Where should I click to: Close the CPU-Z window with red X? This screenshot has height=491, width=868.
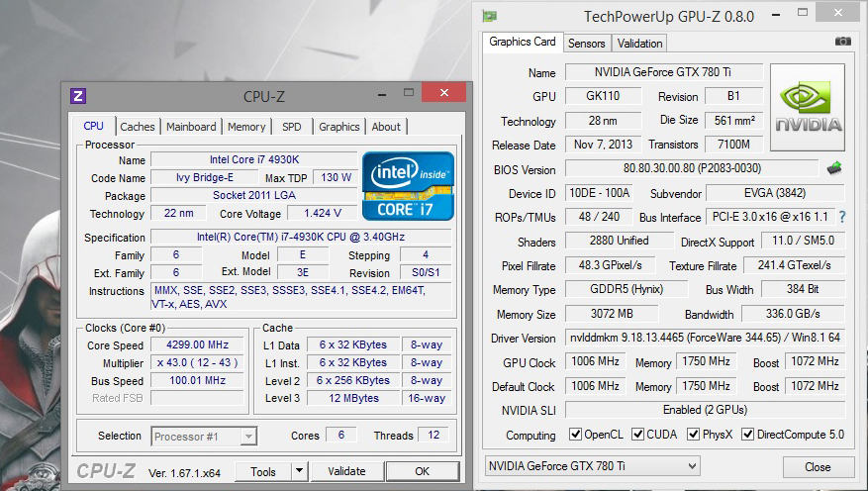pos(444,92)
